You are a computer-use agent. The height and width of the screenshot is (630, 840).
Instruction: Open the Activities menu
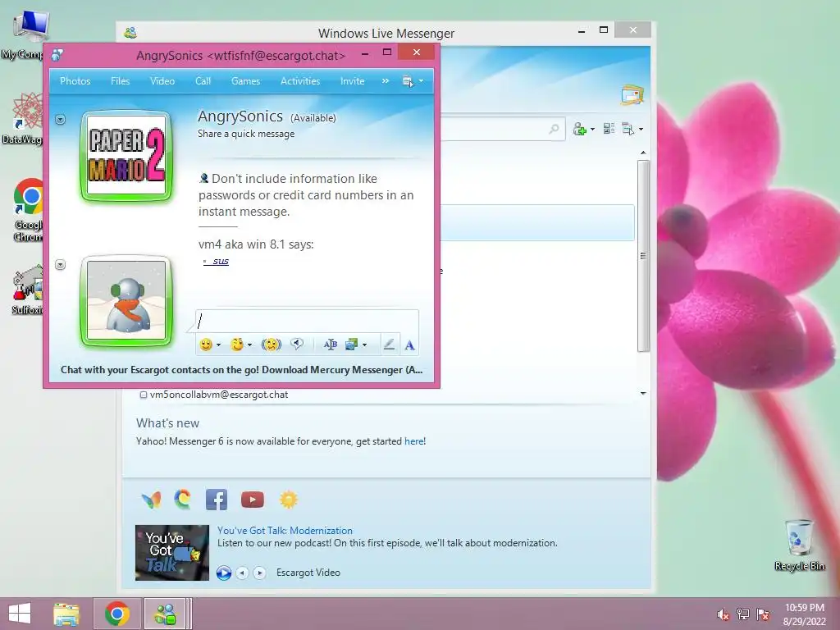pos(300,81)
